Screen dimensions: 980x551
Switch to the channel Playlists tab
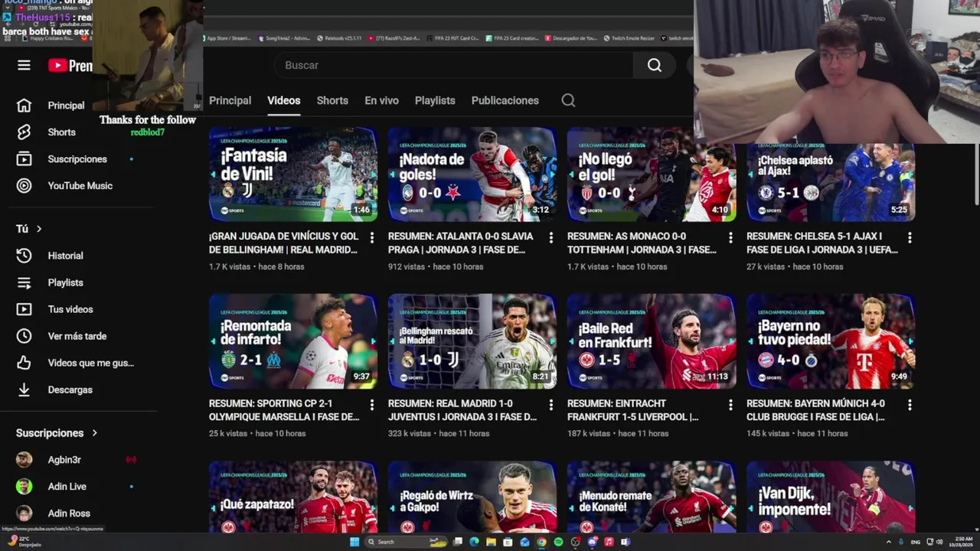pos(435,100)
